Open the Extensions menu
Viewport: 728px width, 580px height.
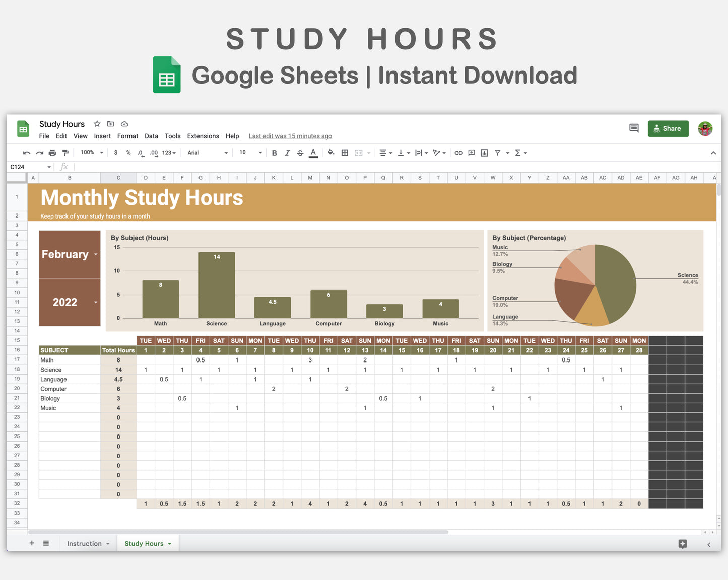[203, 136]
